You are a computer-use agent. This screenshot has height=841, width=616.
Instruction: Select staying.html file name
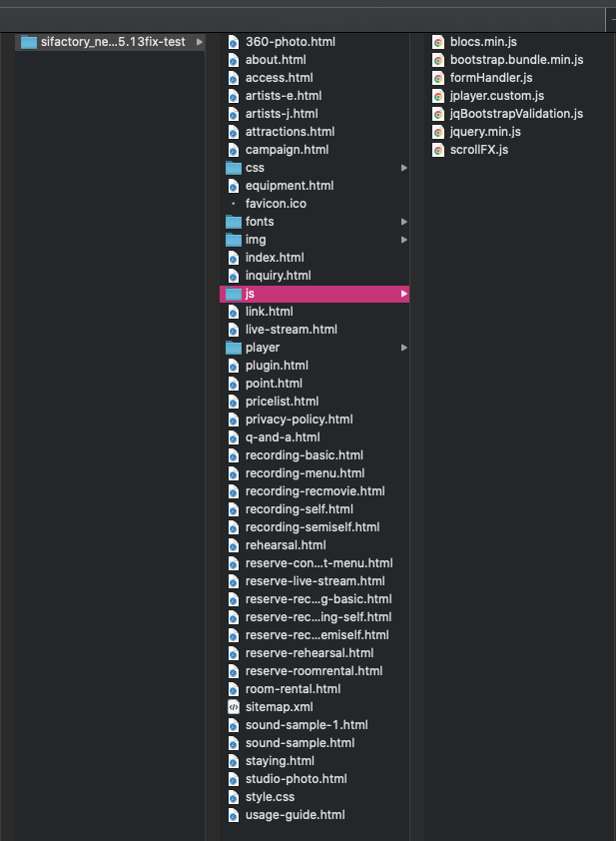tap(280, 761)
